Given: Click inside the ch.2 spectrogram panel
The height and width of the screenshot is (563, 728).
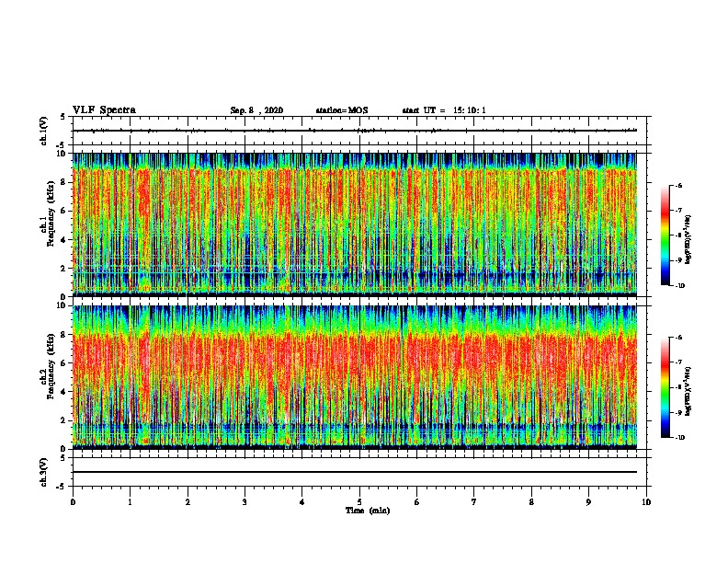Looking at the screenshot, I should (355, 377).
